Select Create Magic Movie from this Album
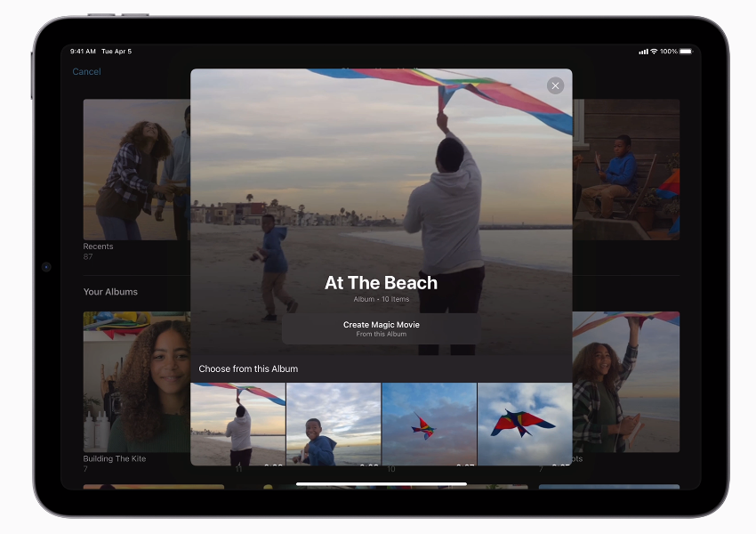 [381, 328]
